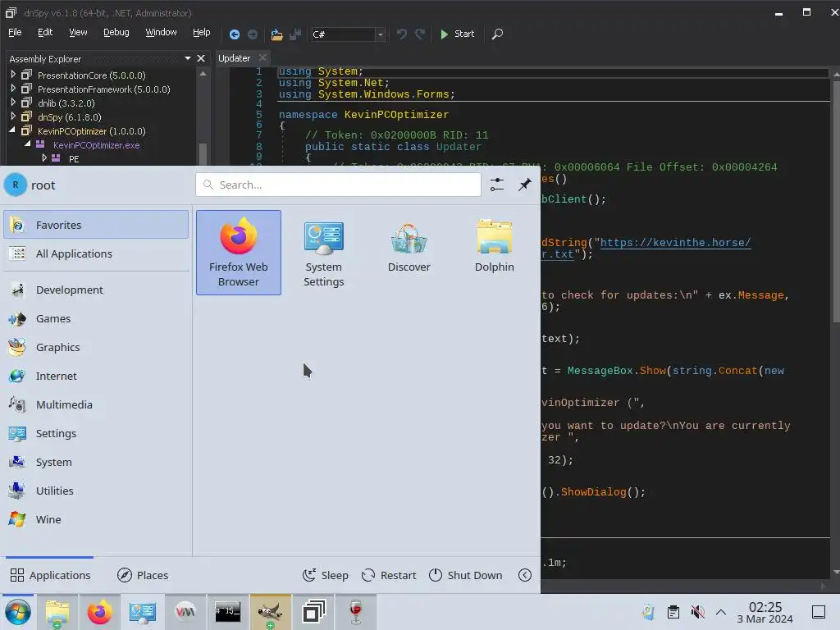The width and height of the screenshot is (840, 630).
Task: Click the Shut Down button
Action: [466, 575]
